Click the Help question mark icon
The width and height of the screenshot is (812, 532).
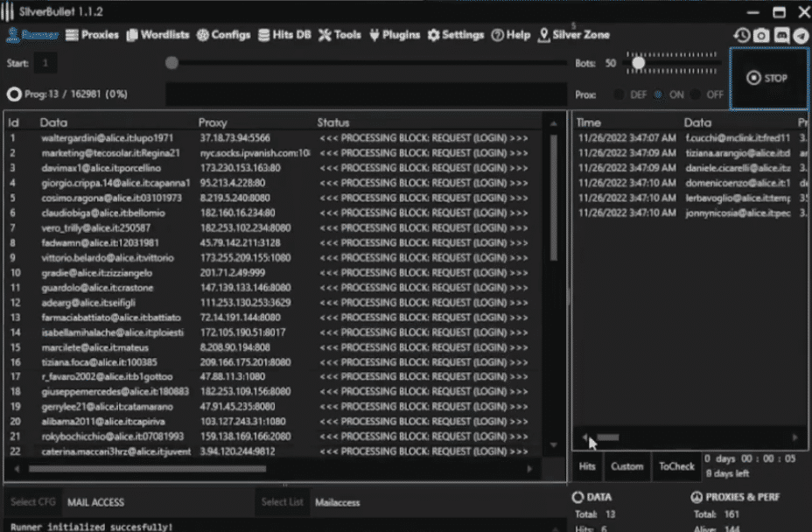click(x=497, y=35)
